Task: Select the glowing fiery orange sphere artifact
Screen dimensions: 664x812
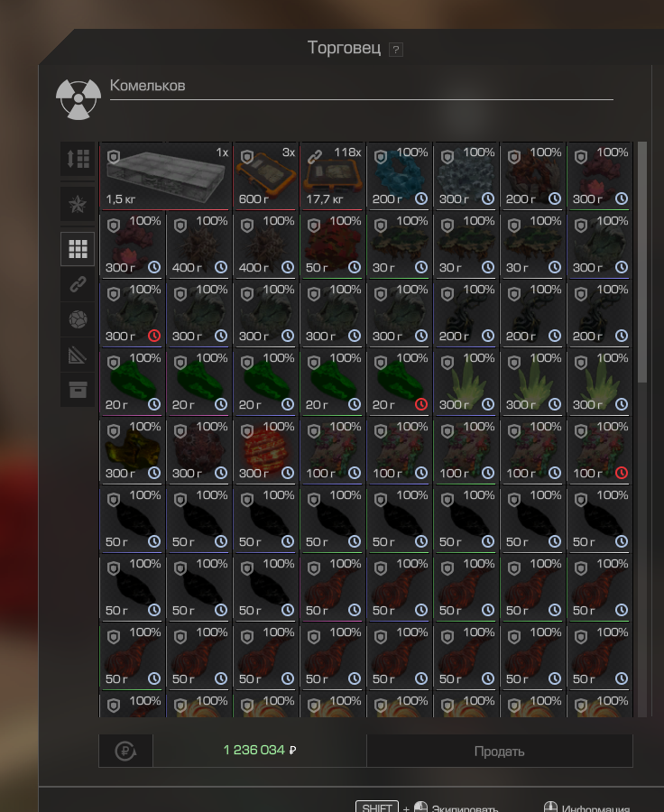Action: (x=266, y=450)
